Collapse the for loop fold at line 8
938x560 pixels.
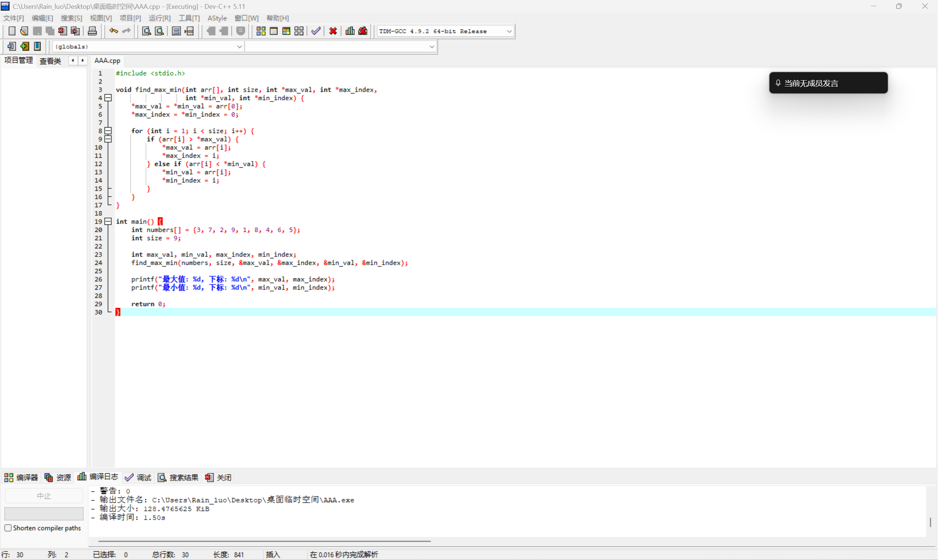coord(108,131)
